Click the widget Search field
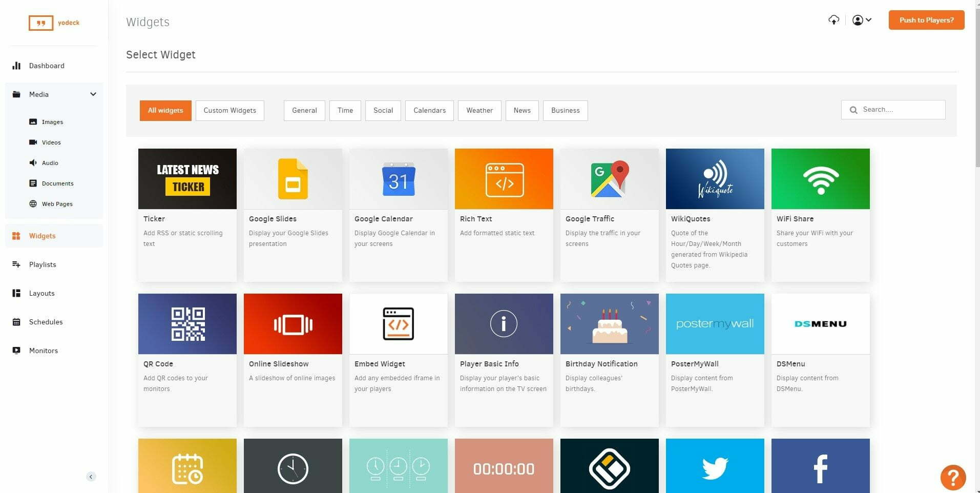This screenshot has width=980, height=493. click(893, 110)
